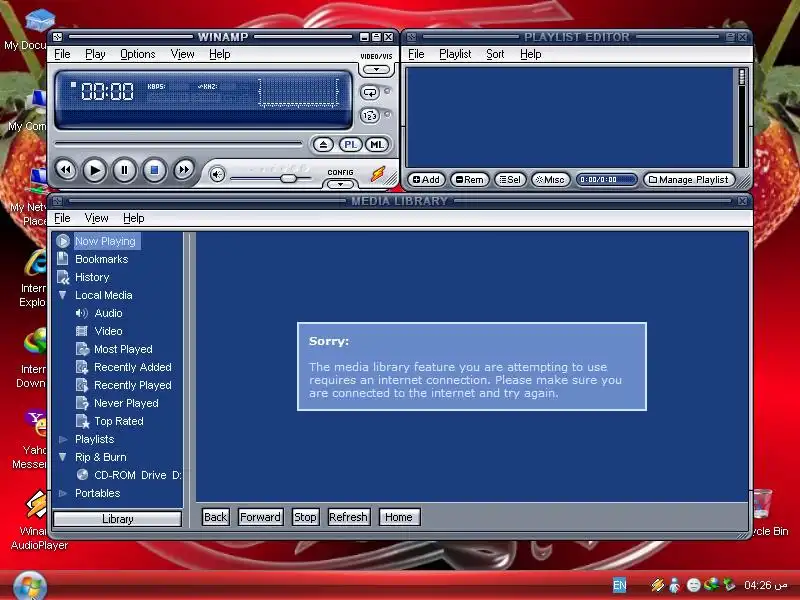
Task: Click the EN language indicator in taskbar
Action: 619,585
